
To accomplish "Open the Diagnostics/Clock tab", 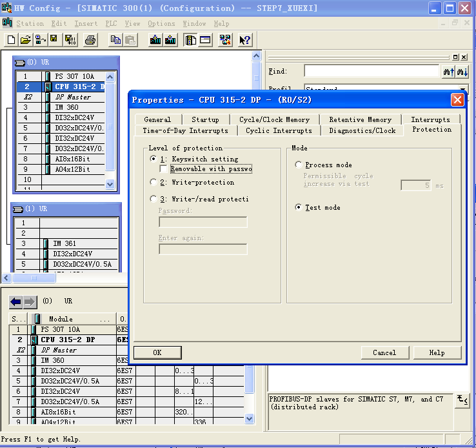I will point(362,130).
